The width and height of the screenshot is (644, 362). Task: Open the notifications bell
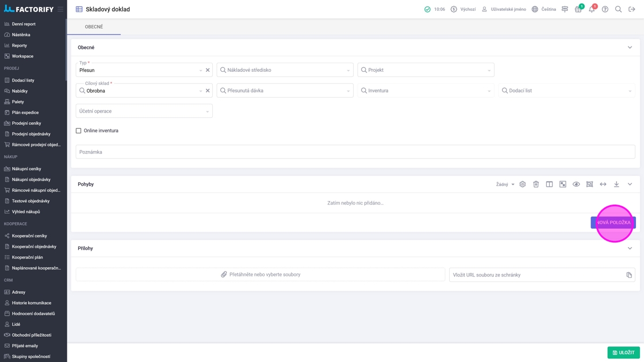coord(591,9)
